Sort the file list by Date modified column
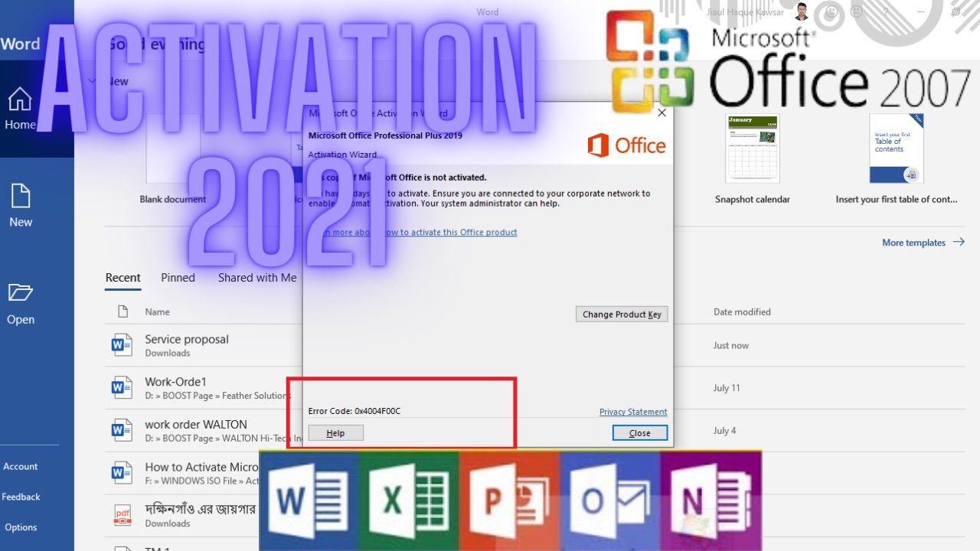 point(742,311)
